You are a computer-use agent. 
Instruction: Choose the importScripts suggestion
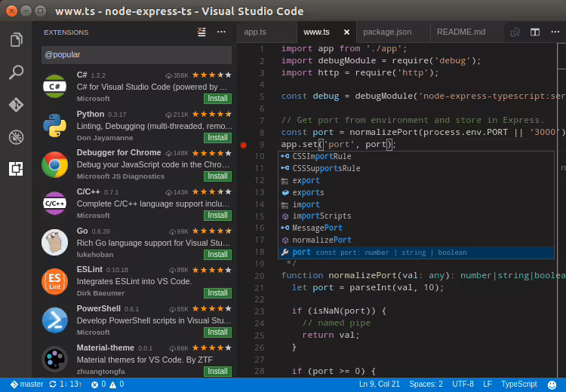[x=416, y=216]
